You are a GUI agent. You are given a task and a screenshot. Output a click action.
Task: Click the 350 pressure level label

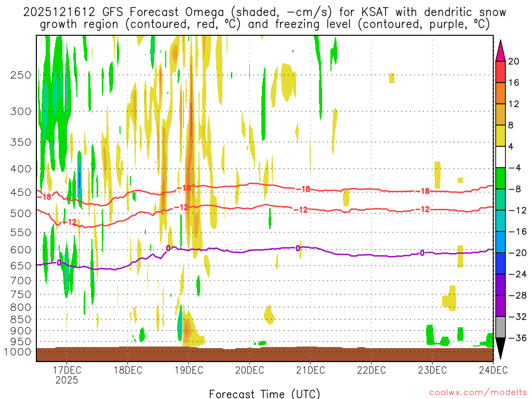21,142
